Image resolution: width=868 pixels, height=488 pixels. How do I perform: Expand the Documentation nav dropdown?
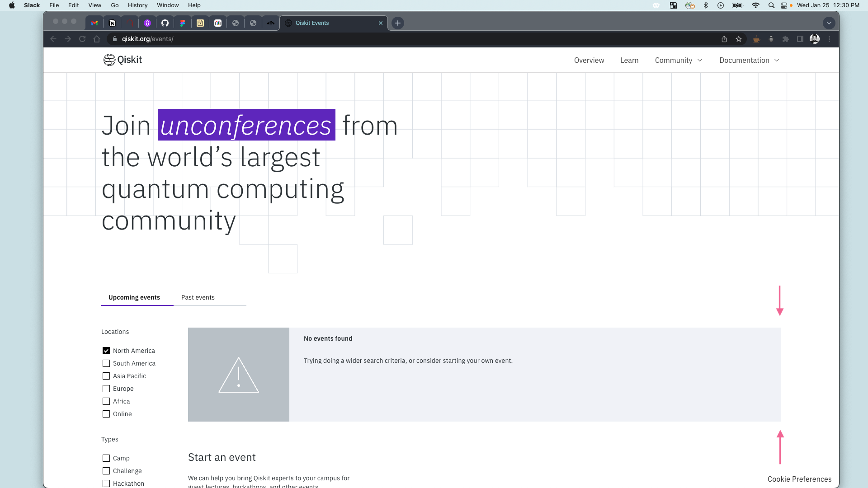(749, 60)
